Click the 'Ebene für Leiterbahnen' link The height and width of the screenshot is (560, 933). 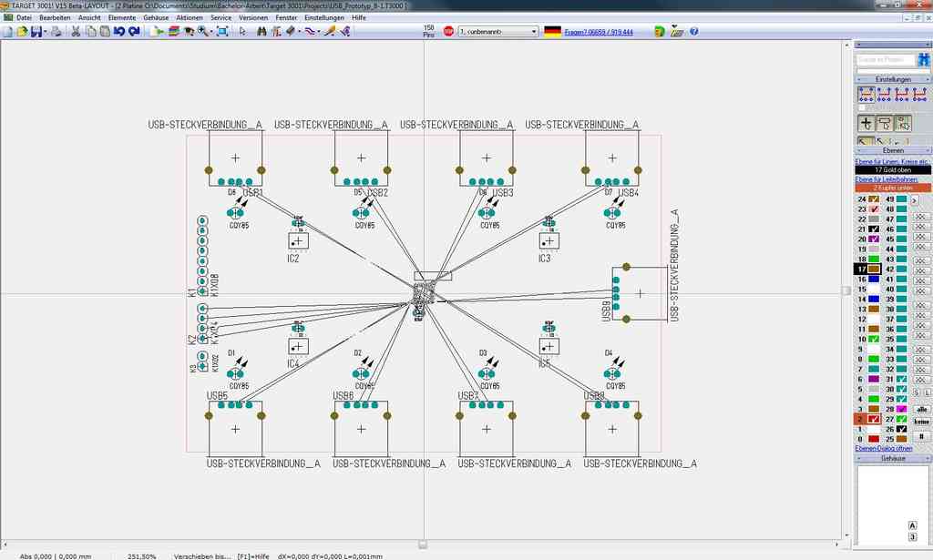point(887,179)
